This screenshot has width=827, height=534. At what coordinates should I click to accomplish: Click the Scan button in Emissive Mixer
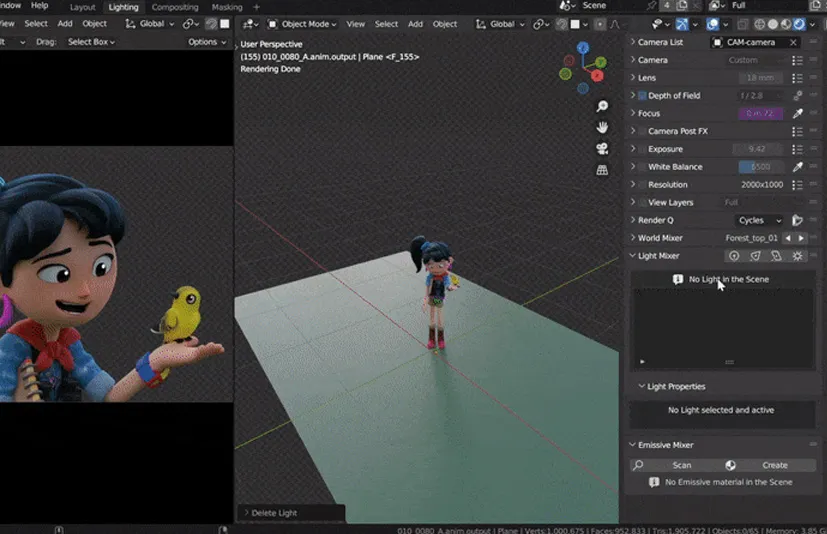[681, 465]
